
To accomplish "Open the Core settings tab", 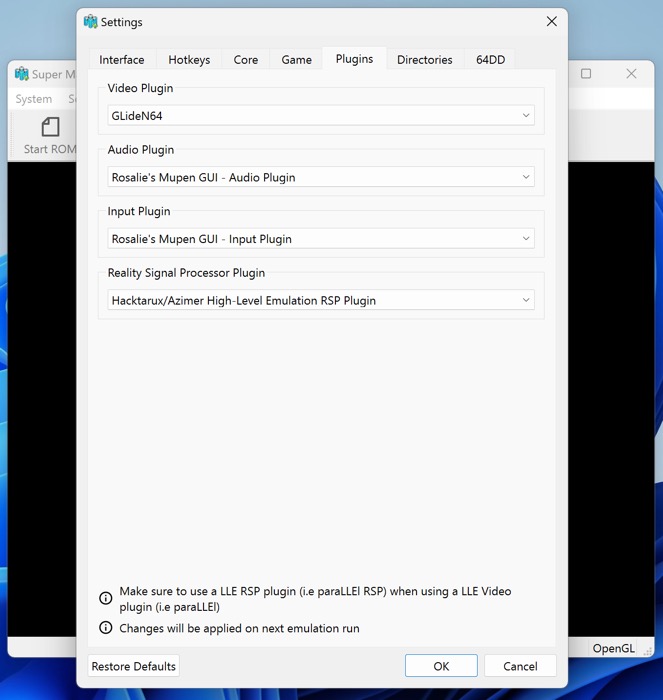I will point(246,59).
